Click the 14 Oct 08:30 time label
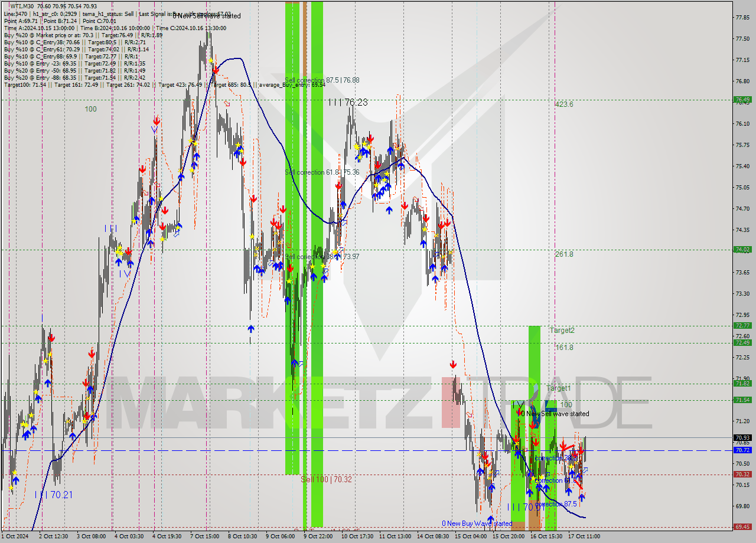 tap(434, 537)
